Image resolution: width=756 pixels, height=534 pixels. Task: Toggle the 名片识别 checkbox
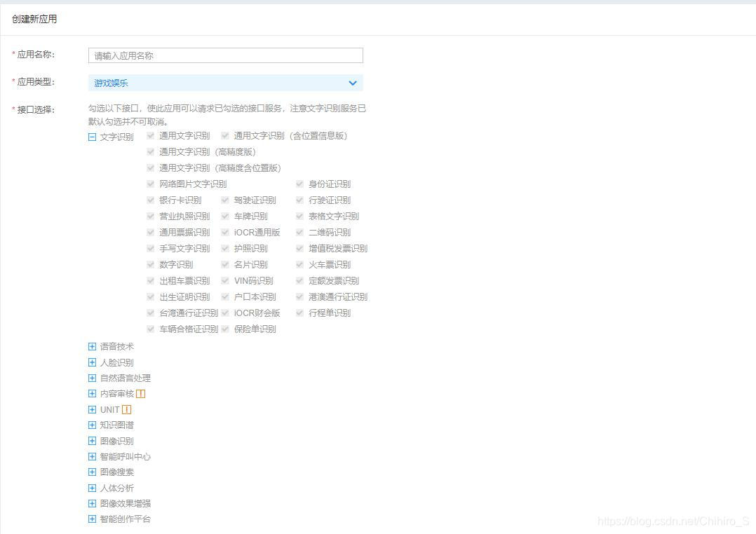click(225, 265)
